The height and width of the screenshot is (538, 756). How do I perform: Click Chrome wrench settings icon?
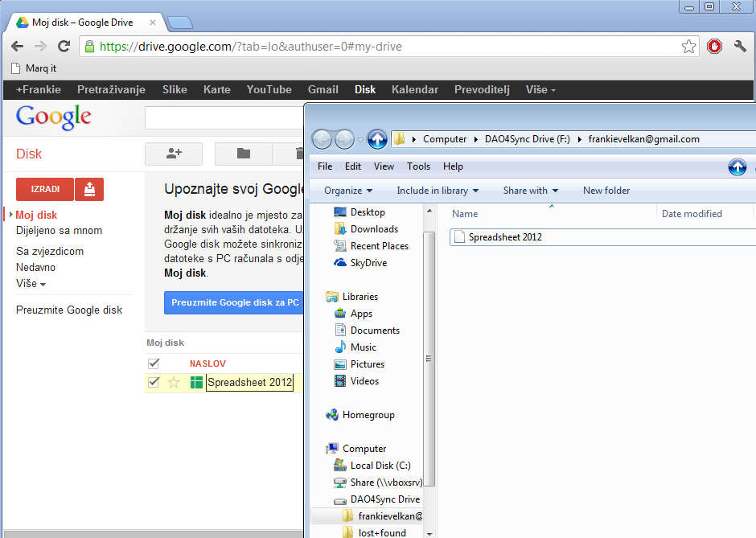(740, 47)
